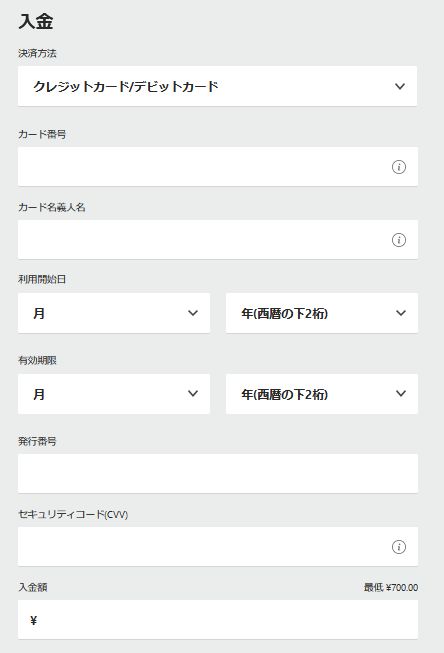Open the 有効期限 year dropdown
444x653 pixels.
322,394
